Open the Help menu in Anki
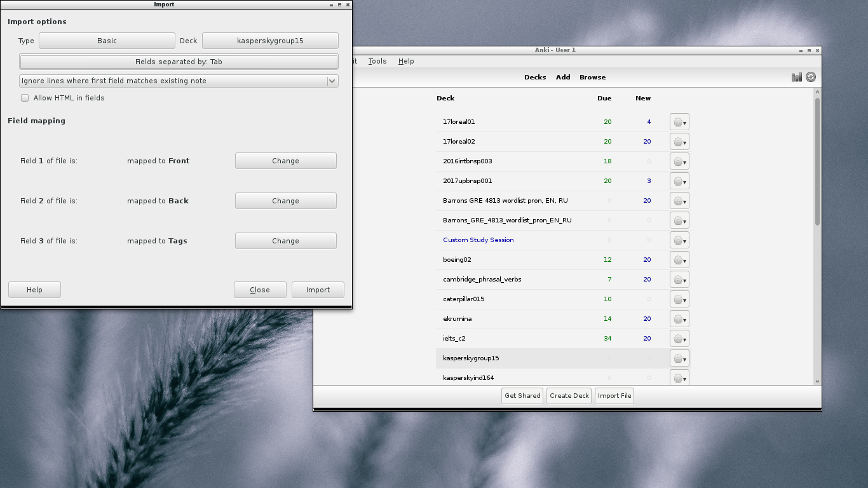 click(x=406, y=61)
